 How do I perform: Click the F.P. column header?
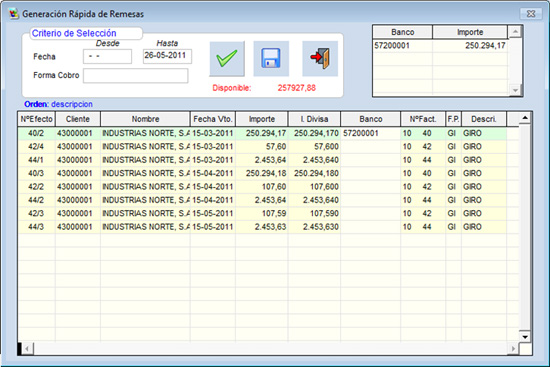[454, 119]
